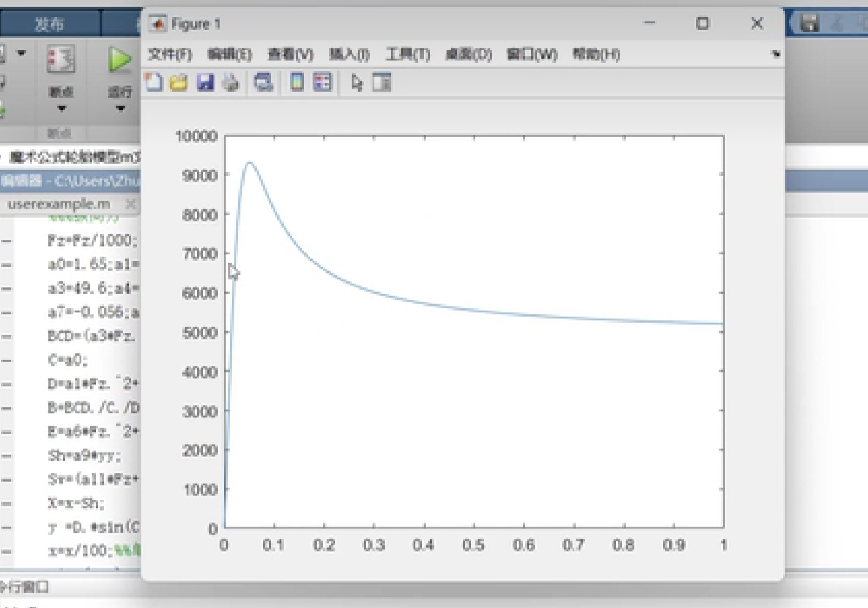Open the 工具(T) menu in Figure 1
868x608 pixels.
coord(407,54)
